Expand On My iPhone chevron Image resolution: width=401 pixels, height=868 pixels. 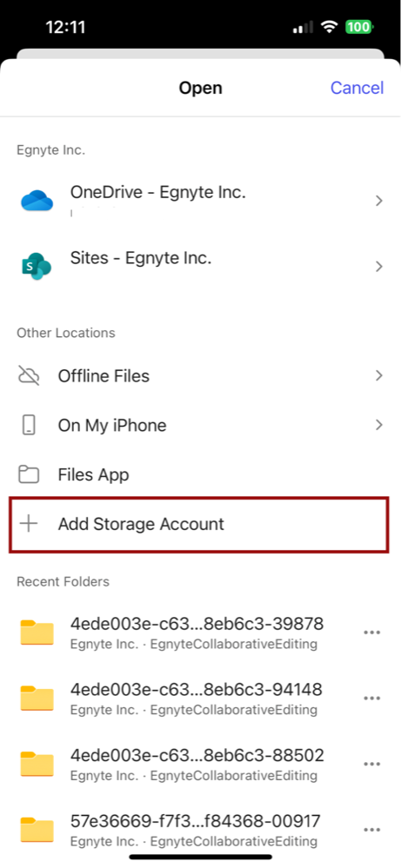pos(379,425)
